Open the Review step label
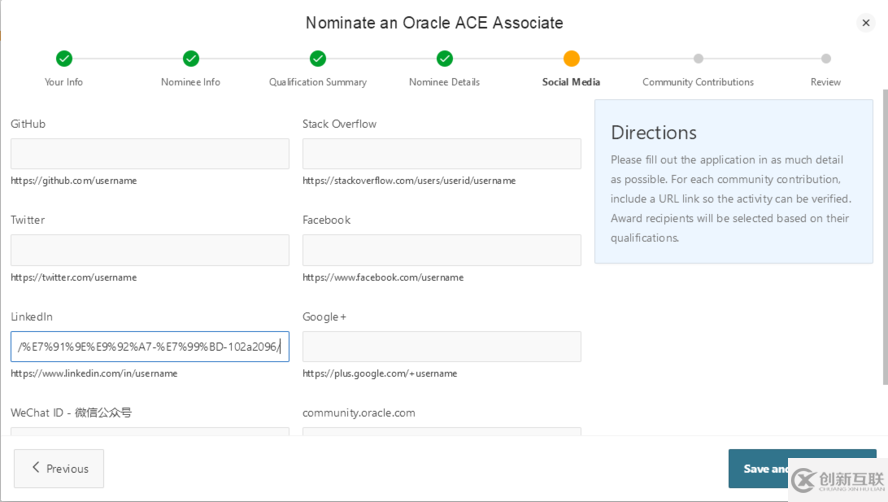Image resolution: width=888 pixels, height=502 pixels. click(x=825, y=82)
